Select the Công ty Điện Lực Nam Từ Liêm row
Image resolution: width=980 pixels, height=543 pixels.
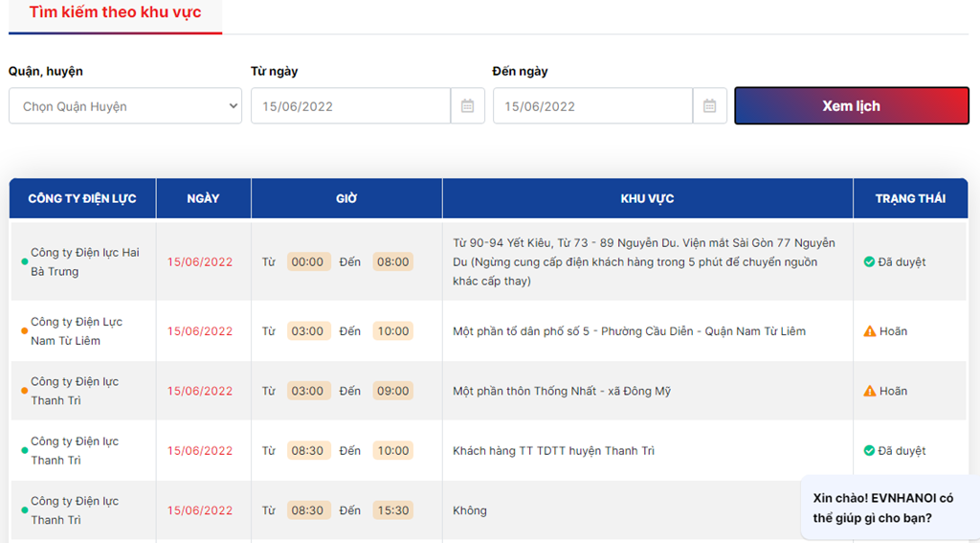point(489,331)
